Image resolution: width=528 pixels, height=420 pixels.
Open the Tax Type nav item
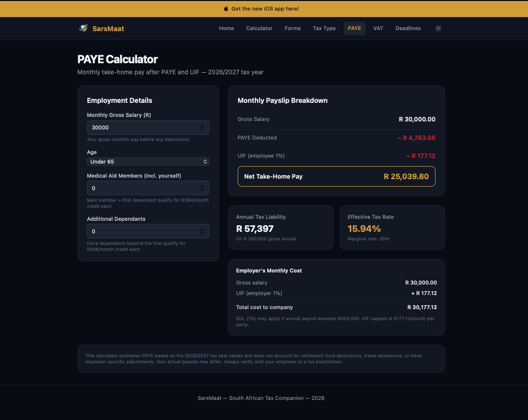324,28
